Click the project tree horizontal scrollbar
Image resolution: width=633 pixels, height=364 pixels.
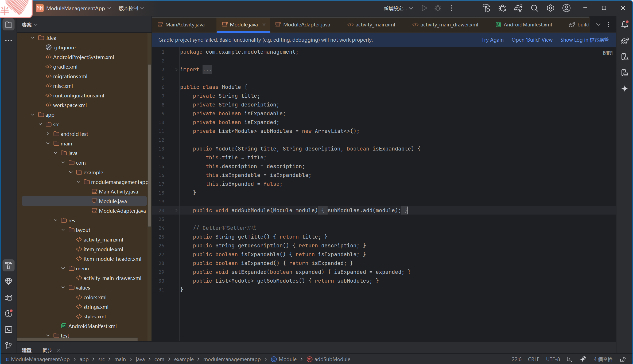tap(77, 339)
